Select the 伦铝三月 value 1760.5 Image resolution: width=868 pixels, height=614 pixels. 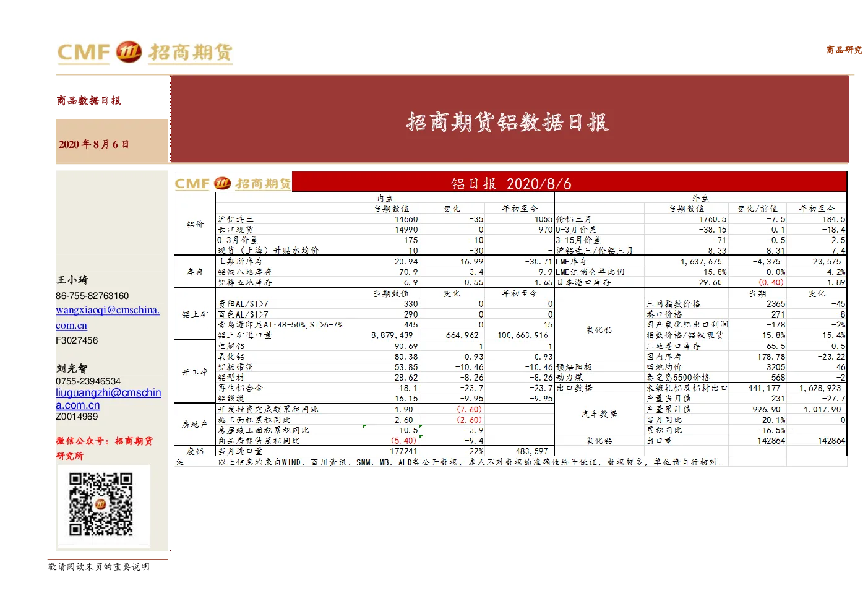(x=713, y=219)
